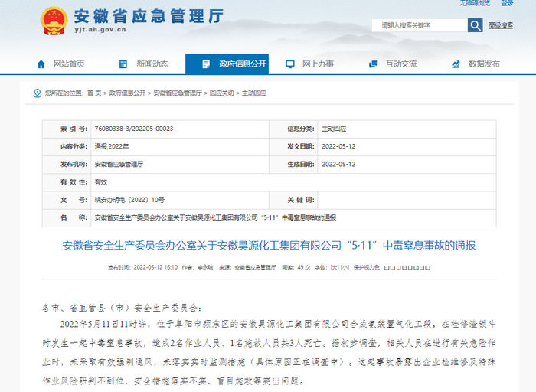Click the location pin icon in breadcrumb

pos(37,93)
